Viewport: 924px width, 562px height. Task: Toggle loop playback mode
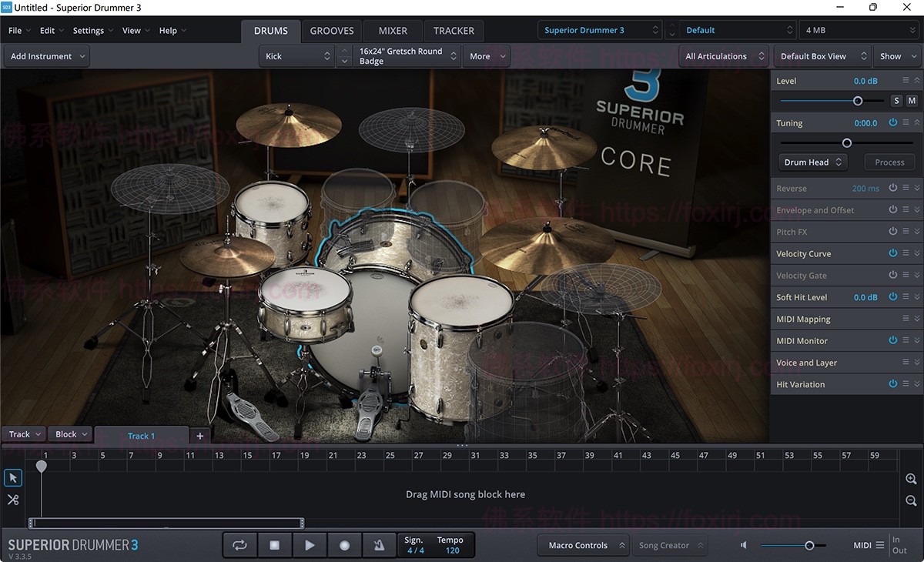[239, 544]
